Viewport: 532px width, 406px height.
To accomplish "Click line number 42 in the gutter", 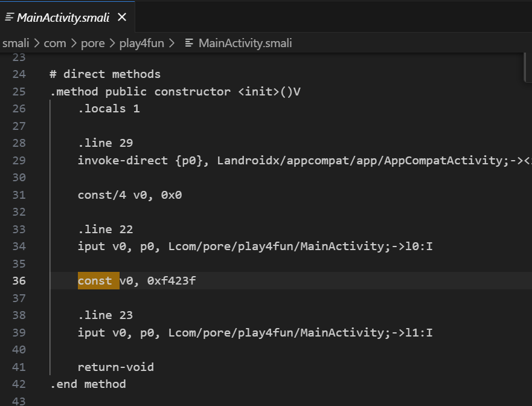I will coord(19,384).
